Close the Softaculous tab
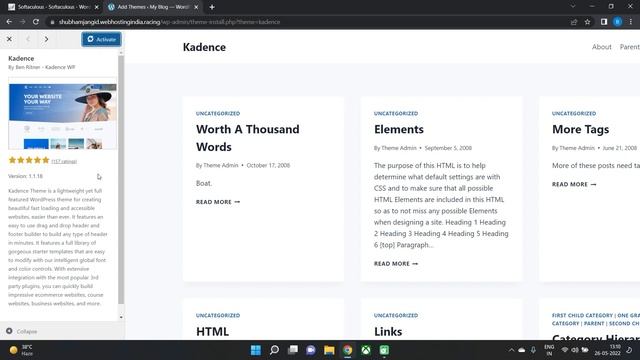This screenshot has width=640, height=360. click(97, 7)
